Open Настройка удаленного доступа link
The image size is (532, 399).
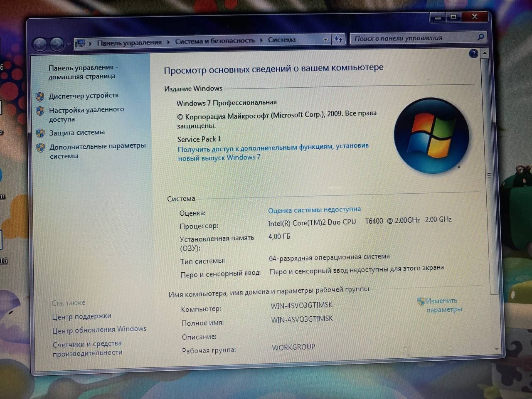click(x=86, y=114)
